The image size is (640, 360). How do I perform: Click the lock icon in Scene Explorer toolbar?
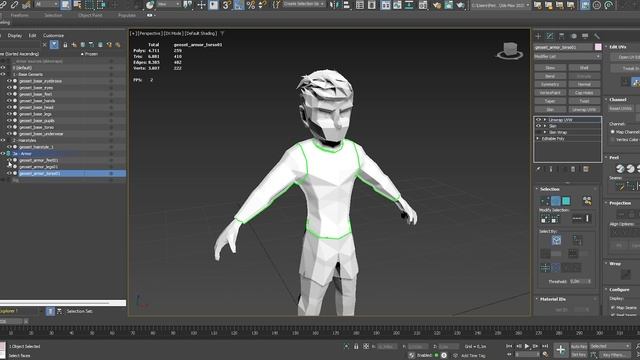pyautogui.click(x=65, y=44)
